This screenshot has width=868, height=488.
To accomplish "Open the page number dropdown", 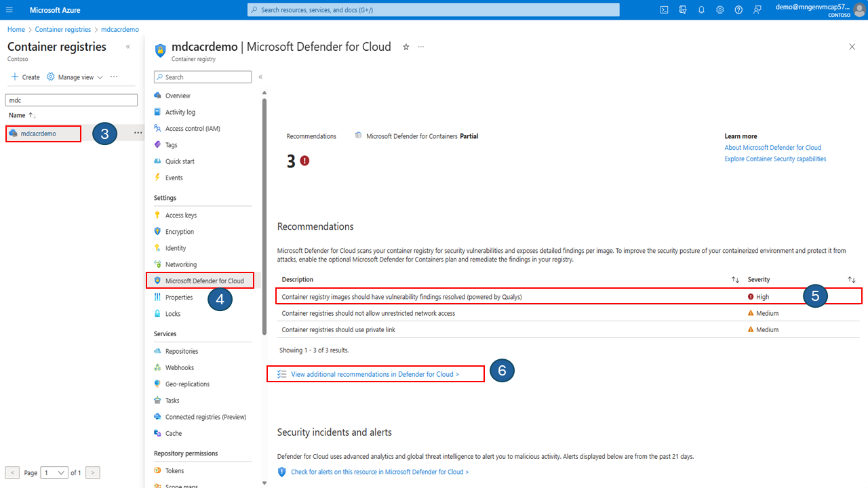I will click(x=54, y=472).
